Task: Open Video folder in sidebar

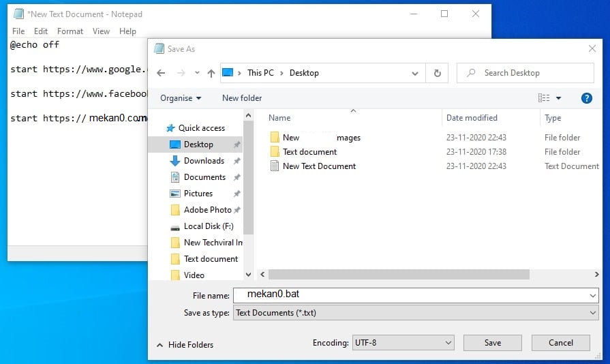Action: coord(194,275)
